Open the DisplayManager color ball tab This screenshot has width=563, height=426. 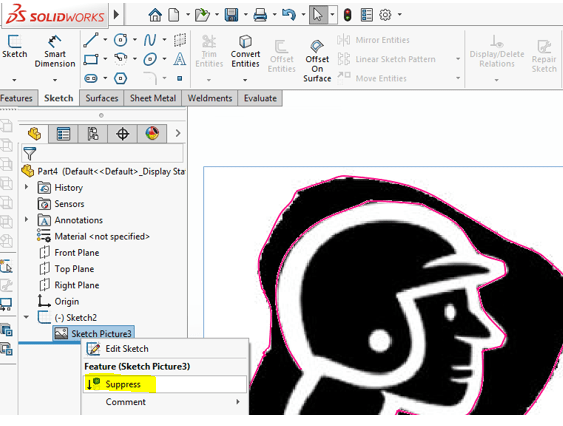[x=152, y=134]
